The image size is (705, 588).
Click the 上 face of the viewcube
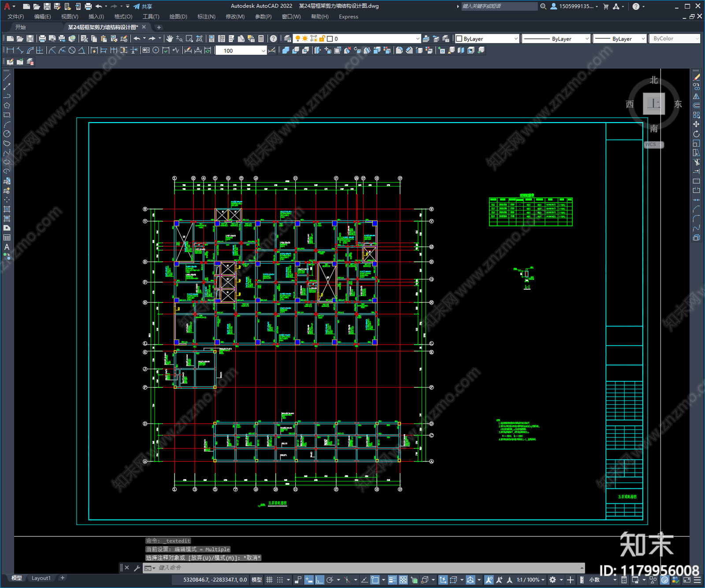tap(654, 104)
